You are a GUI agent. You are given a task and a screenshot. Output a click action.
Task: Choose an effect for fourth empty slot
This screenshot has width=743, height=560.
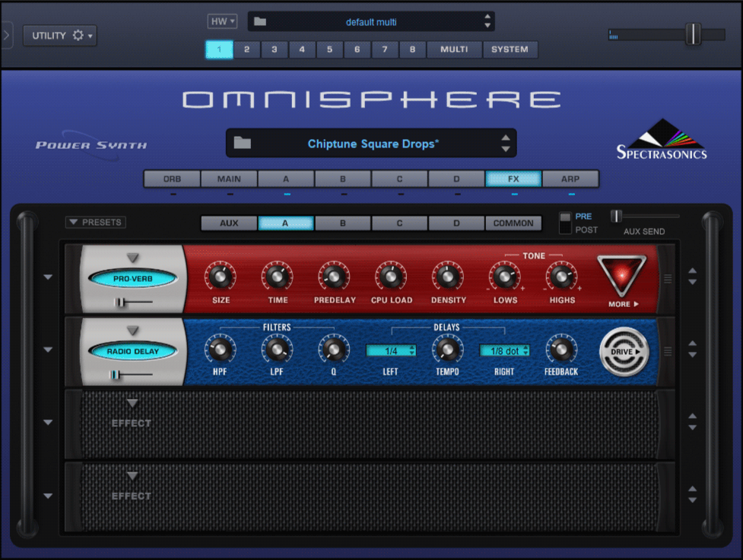coord(132,476)
